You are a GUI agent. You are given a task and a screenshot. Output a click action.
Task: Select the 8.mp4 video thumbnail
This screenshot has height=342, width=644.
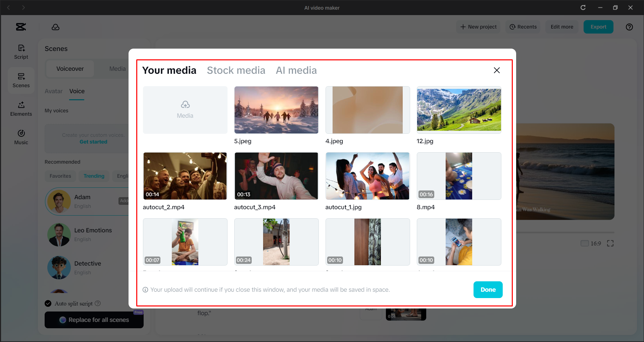pos(459,176)
